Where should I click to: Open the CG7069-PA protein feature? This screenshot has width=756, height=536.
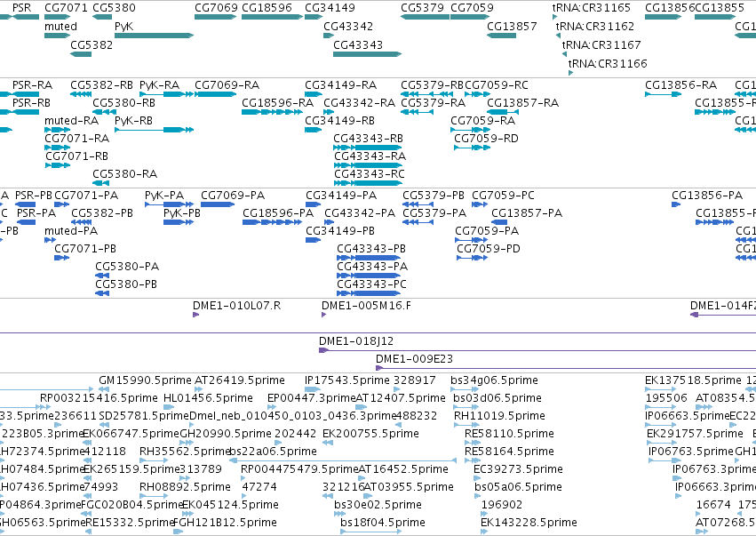218,204
